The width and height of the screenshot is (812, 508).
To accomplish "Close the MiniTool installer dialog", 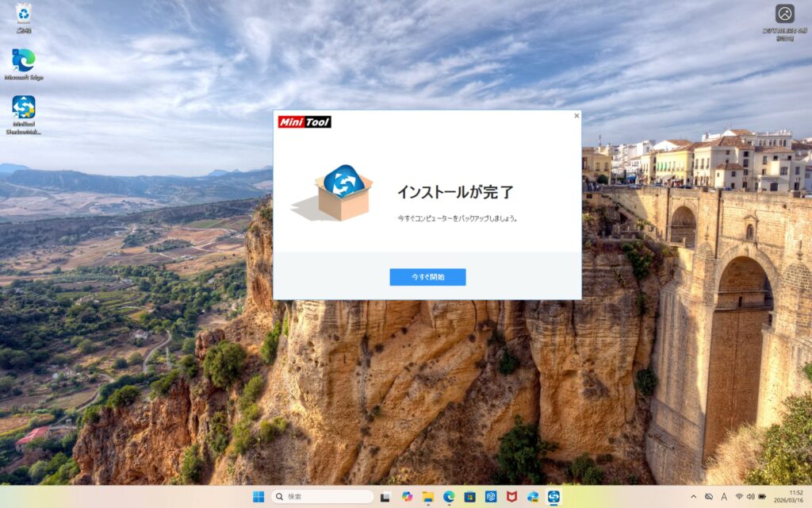I will pyautogui.click(x=576, y=116).
